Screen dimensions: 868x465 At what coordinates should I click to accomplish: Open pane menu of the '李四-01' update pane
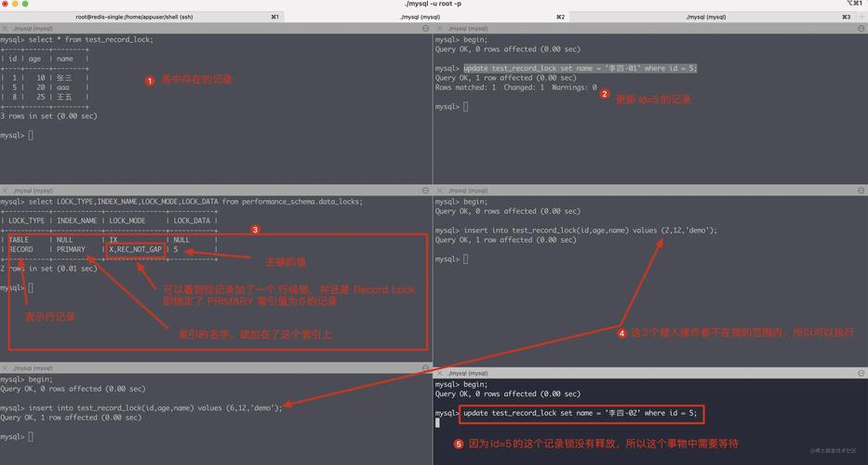861,28
